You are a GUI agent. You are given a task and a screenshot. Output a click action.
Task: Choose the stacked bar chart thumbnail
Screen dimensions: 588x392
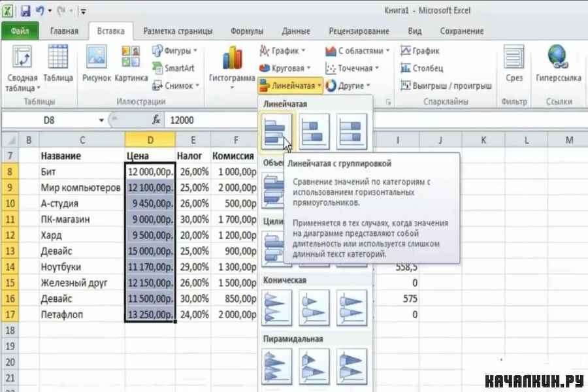pos(314,131)
